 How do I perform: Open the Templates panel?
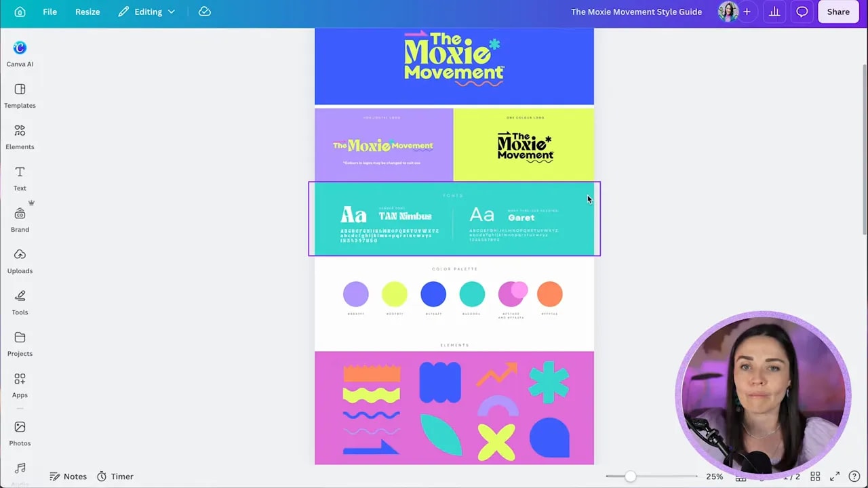20,96
